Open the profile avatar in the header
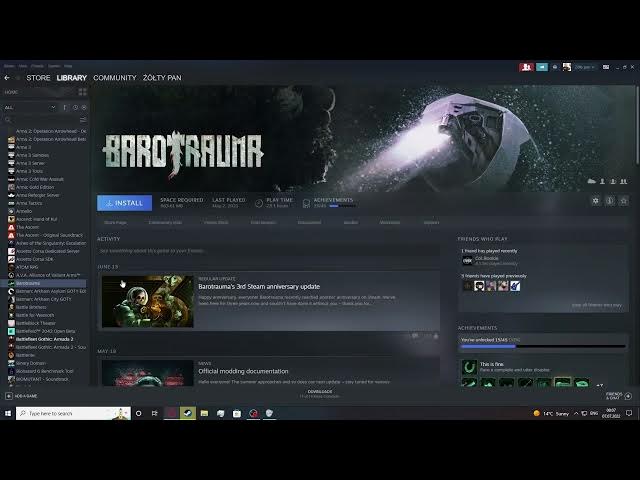Viewport: 640px width, 480px height. 567,67
